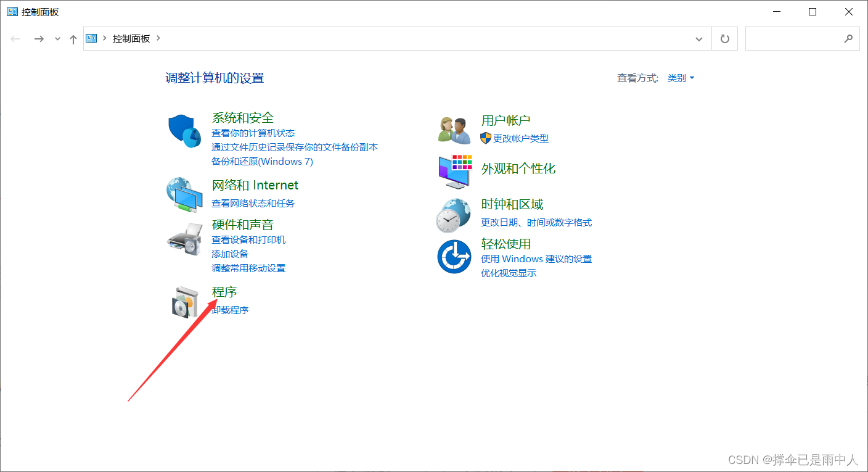The image size is (868, 472).
Task: Open 查看设备和打印机 link
Action: pos(248,239)
